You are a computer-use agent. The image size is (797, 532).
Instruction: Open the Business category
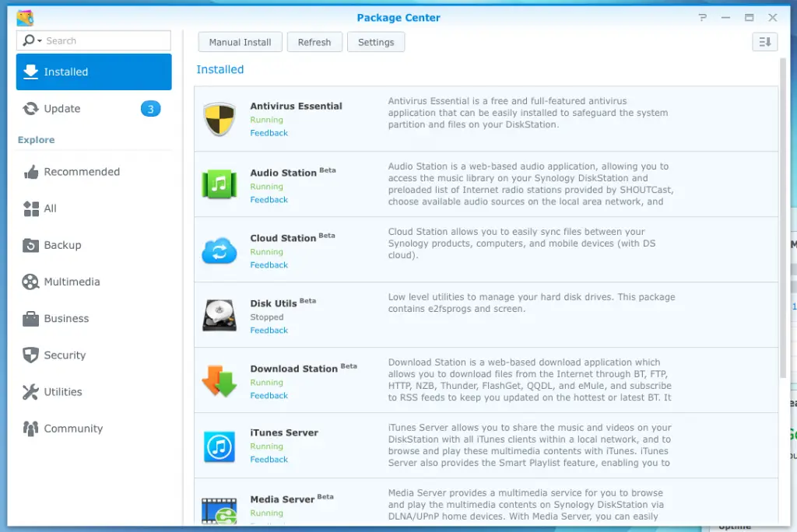(x=94, y=318)
